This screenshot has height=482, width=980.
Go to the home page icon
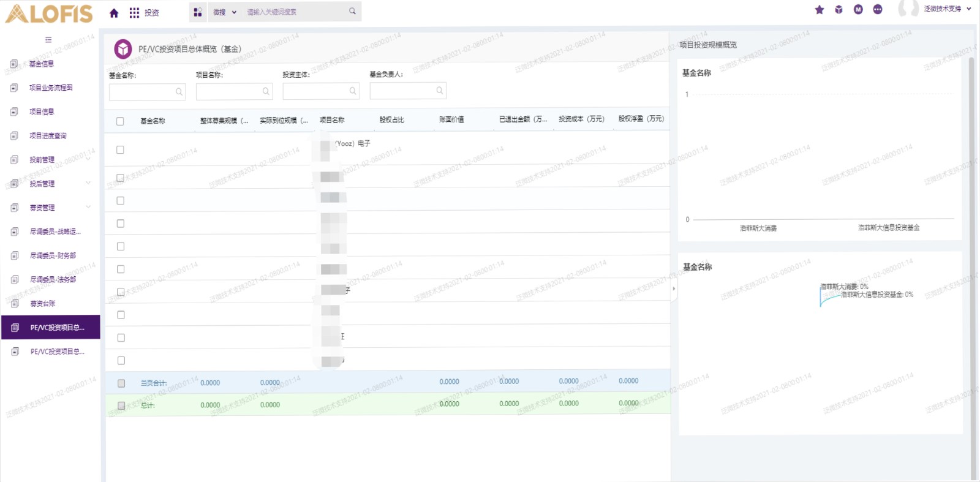point(114,13)
